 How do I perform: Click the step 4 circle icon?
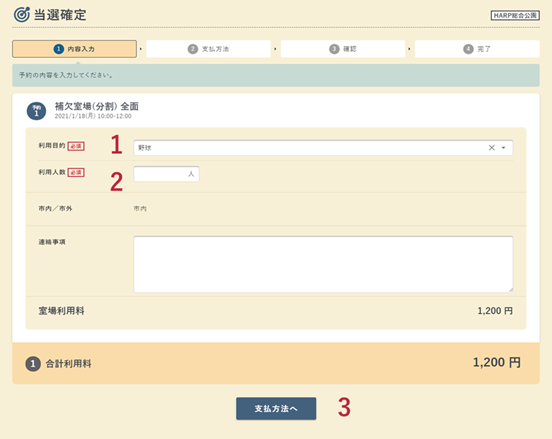click(468, 49)
